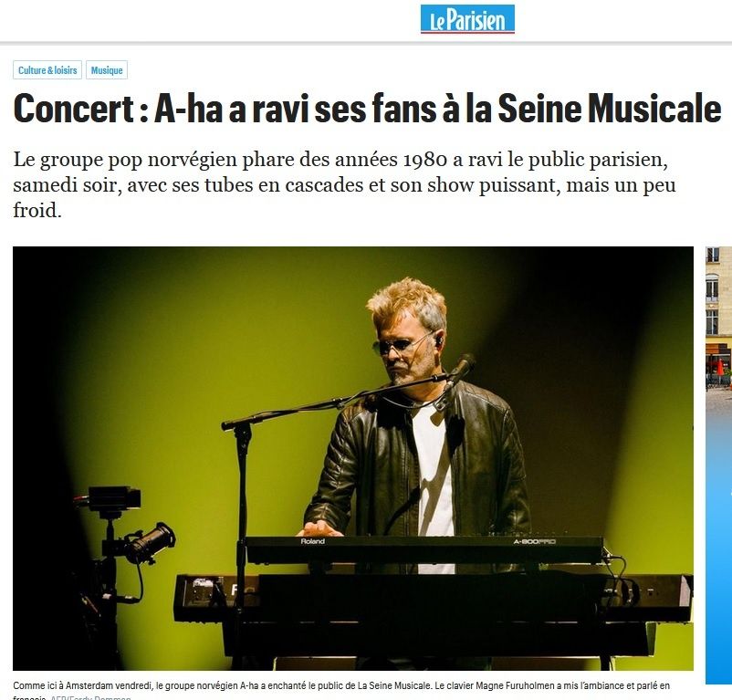
Task: Click "Seine Musicale" in the headline
Action: click(609, 109)
